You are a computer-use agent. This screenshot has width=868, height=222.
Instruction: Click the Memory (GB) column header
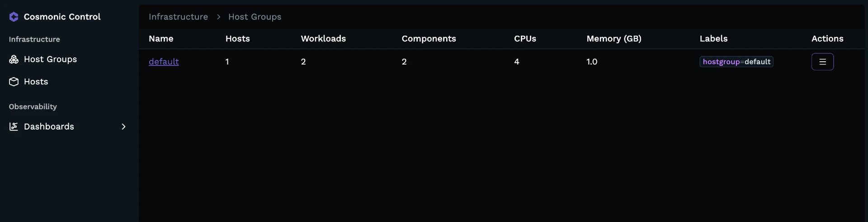(613, 38)
